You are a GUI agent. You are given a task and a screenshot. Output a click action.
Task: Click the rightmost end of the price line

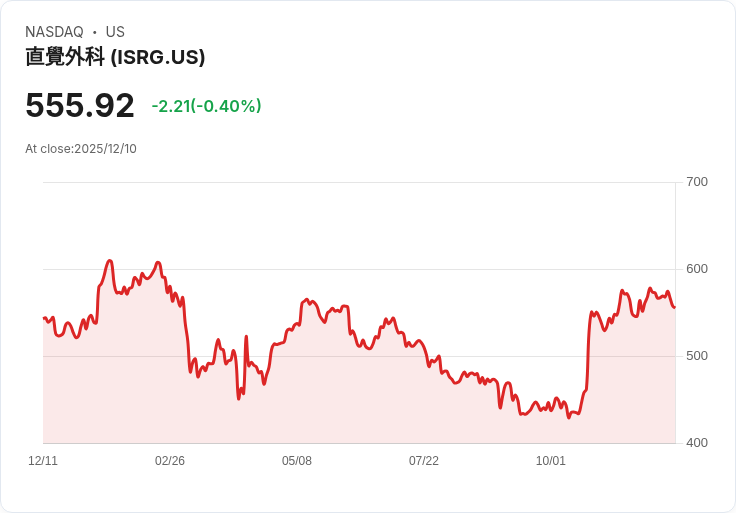click(675, 307)
